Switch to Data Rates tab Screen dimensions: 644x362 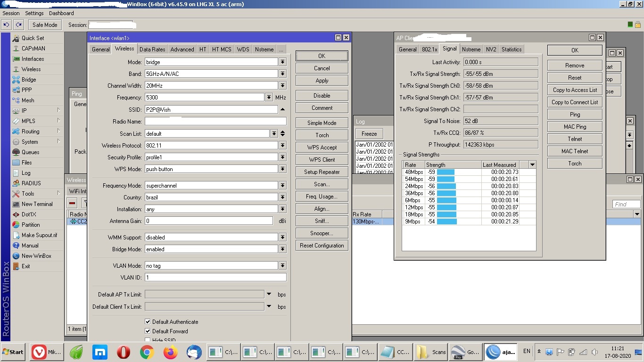tap(152, 49)
